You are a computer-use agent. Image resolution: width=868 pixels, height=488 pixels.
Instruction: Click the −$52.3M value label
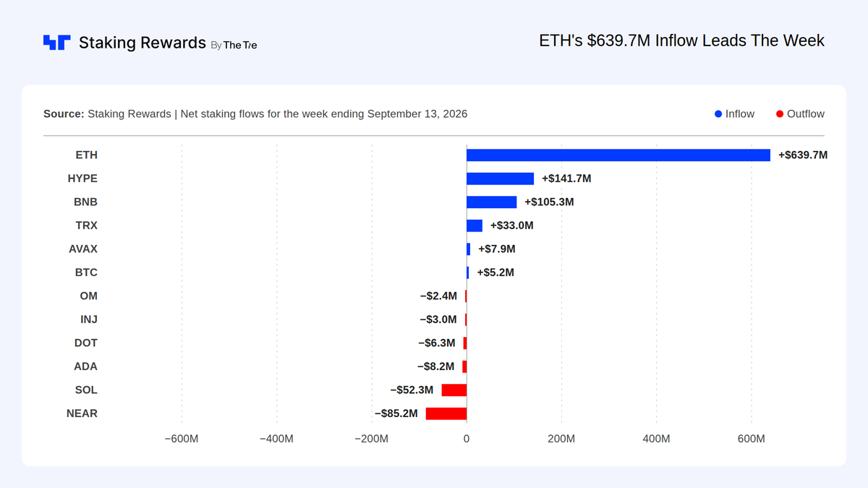coord(412,390)
